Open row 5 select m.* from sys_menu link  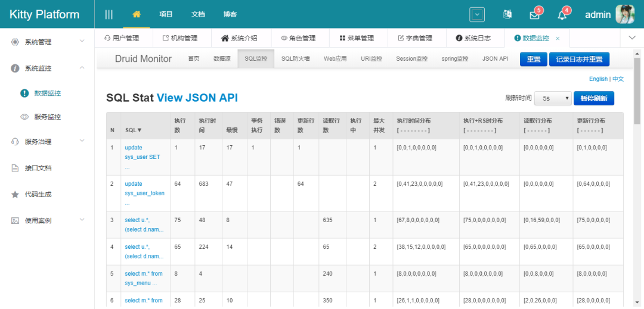(x=143, y=278)
